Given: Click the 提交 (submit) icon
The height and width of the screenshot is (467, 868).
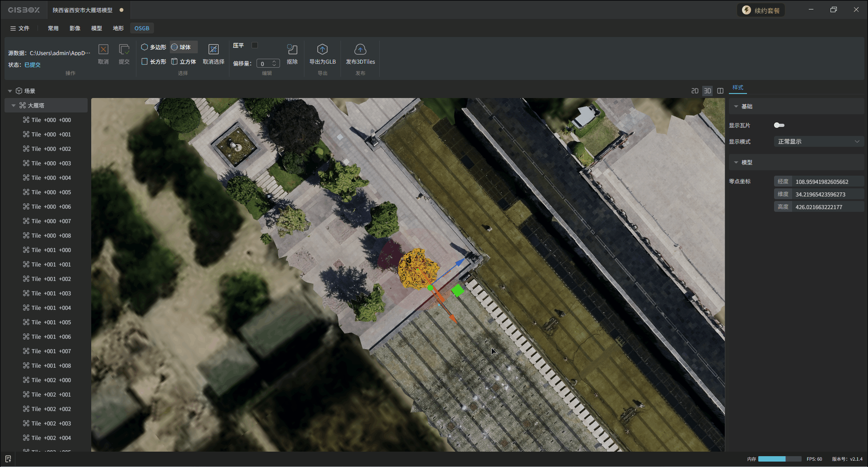Looking at the screenshot, I should pos(124,50).
